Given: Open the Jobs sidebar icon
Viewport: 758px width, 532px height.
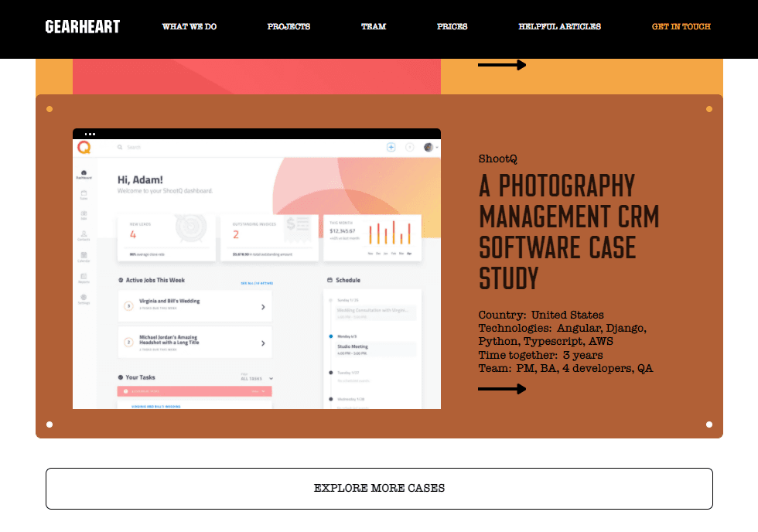Looking at the screenshot, I should [x=84, y=216].
